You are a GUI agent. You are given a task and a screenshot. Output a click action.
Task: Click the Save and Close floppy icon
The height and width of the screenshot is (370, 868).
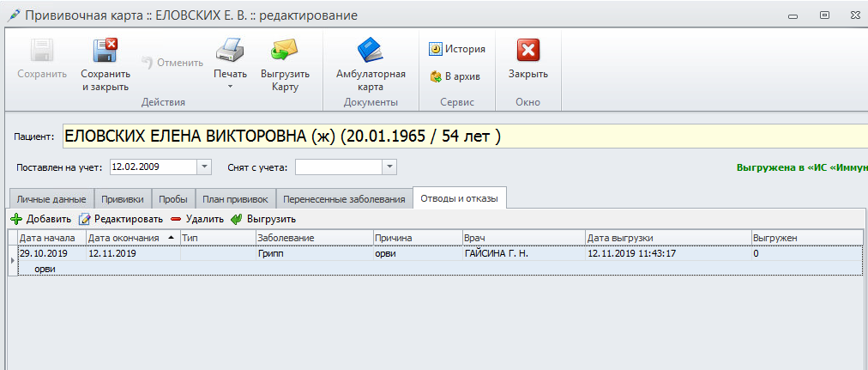tap(105, 52)
